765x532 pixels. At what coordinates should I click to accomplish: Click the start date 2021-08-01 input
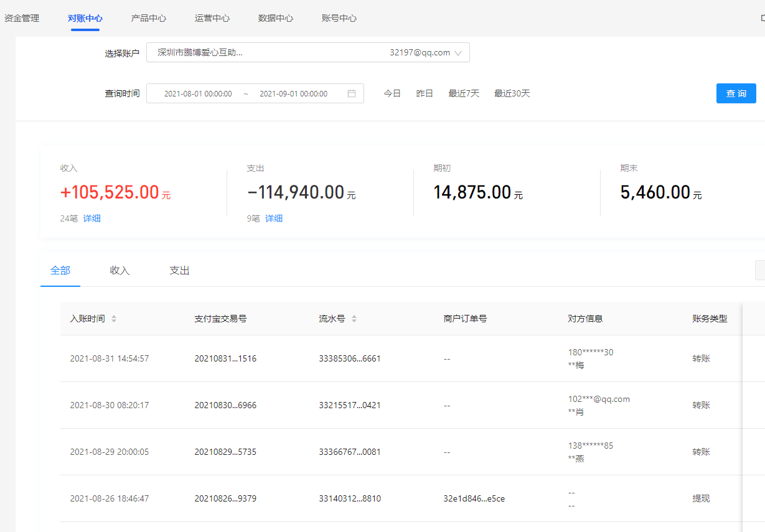(x=198, y=93)
